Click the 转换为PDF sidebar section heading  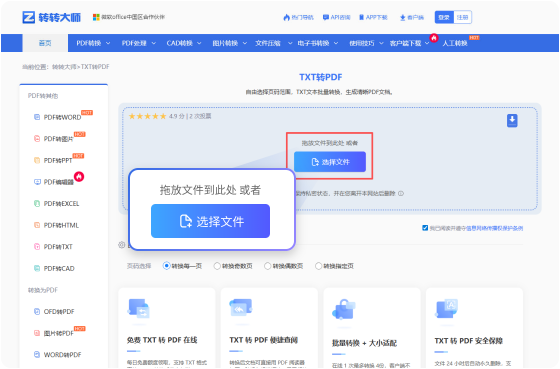[x=42, y=290]
